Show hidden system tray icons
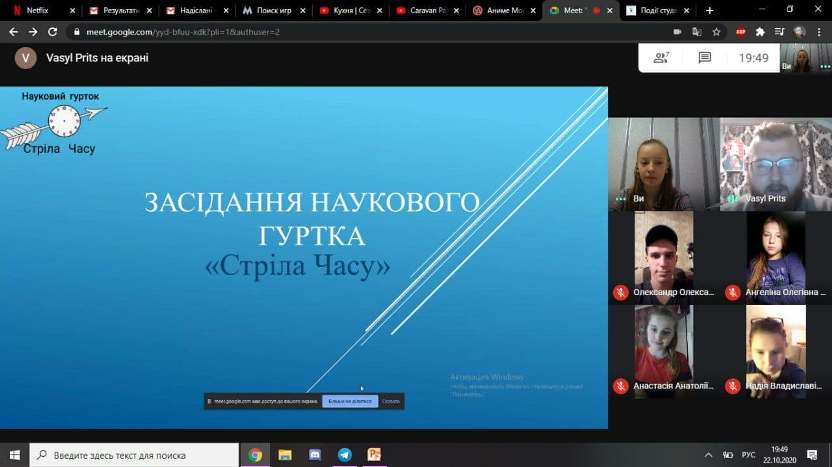Screen dimensions: 832x467 pyautogui.click(x=707, y=454)
